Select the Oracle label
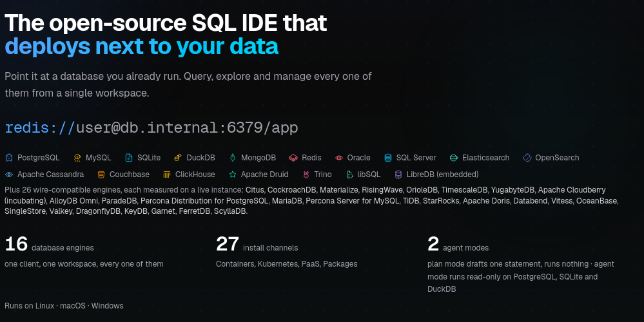 [x=358, y=158]
